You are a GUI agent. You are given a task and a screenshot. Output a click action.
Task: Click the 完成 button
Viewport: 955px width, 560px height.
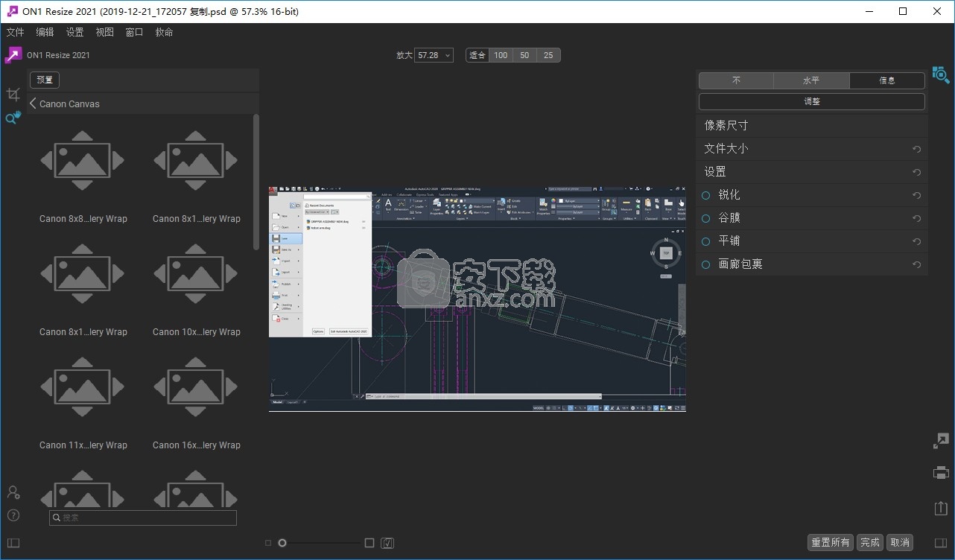[x=870, y=542]
